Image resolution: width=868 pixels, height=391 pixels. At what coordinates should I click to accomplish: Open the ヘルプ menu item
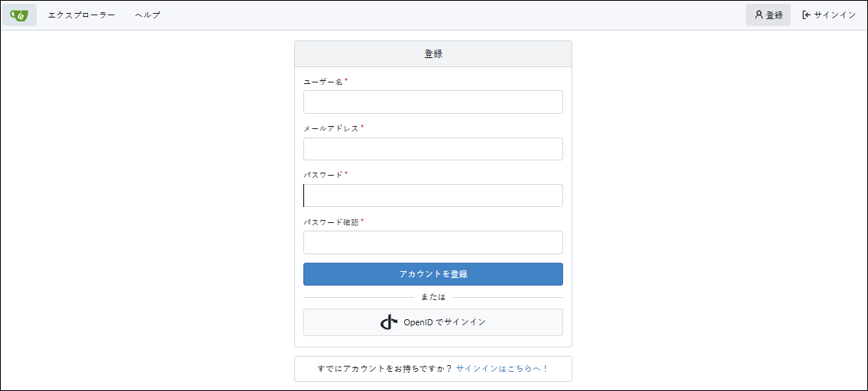click(147, 15)
